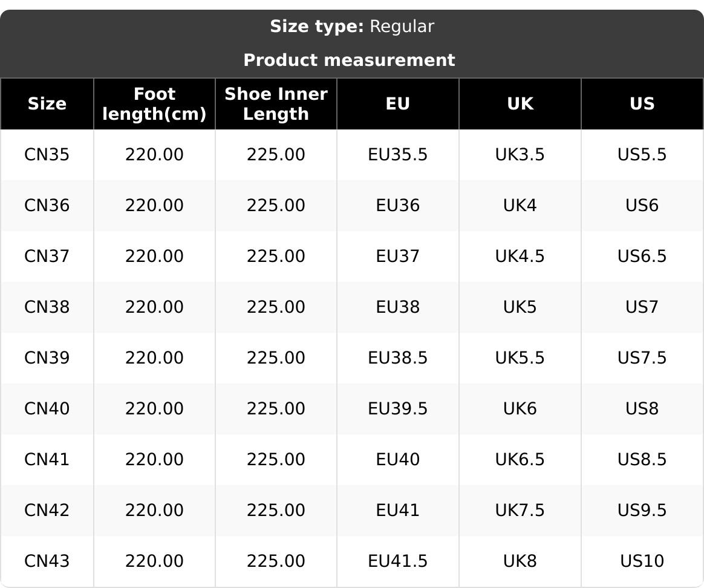The image size is (704, 588).
Task: Select the CN35 size cell
Action: point(47,155)
